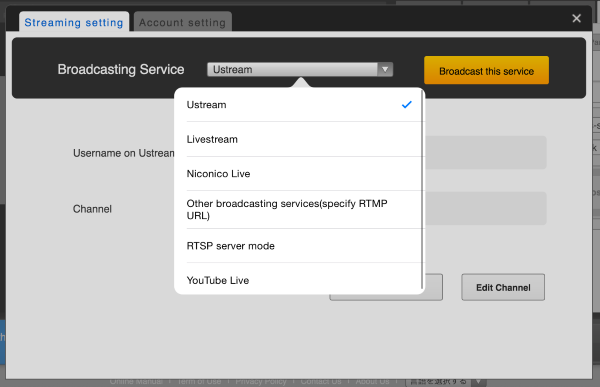600x387 pixels.
Task: Switch to the Streaming setting tab
Action: coord(74,22)
